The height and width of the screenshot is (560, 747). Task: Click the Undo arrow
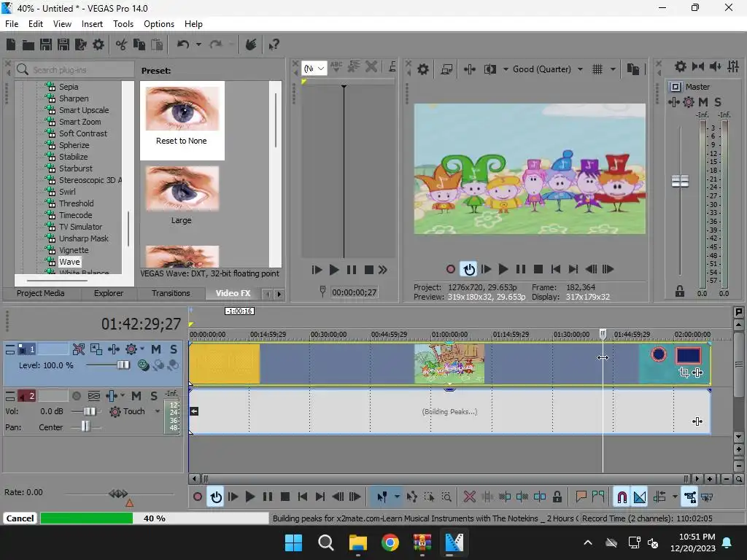(183, 44)
